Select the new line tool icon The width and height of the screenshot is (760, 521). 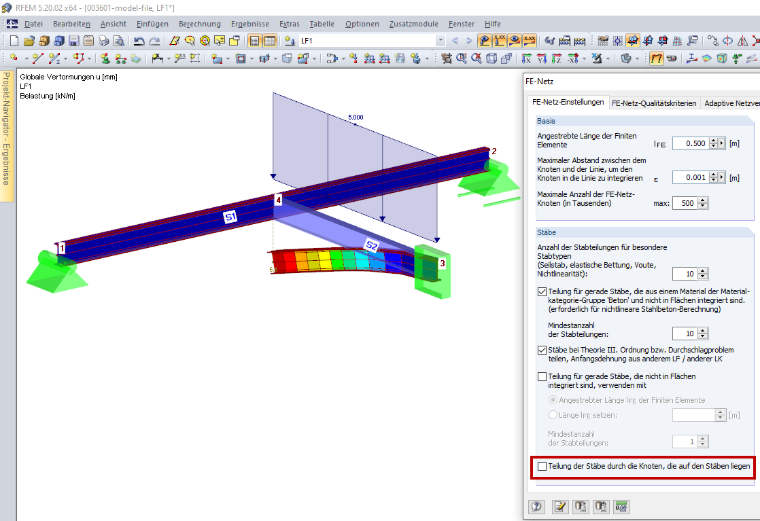(37, 59)
